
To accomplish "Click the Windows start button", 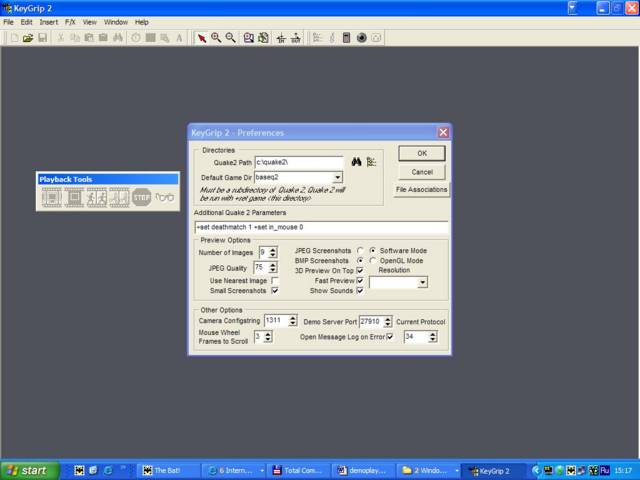I will coord(29,471).
